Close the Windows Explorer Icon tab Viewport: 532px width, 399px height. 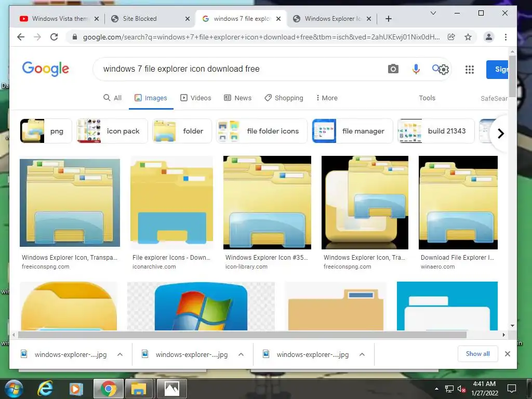click(369, 19)
